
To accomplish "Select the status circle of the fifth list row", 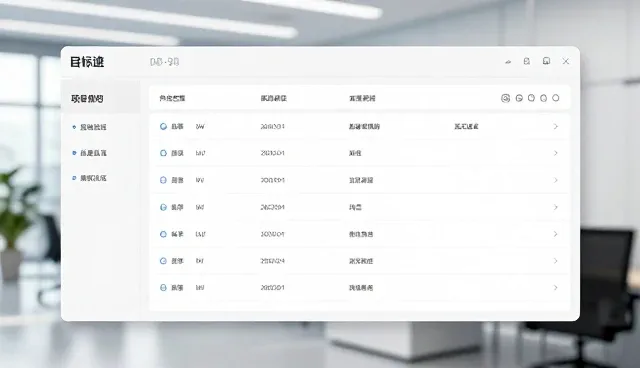I will 163,234.
